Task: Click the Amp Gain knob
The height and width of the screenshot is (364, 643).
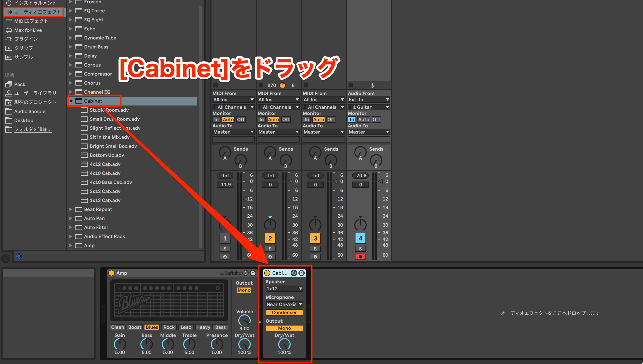Action: (x=120, y=344)
